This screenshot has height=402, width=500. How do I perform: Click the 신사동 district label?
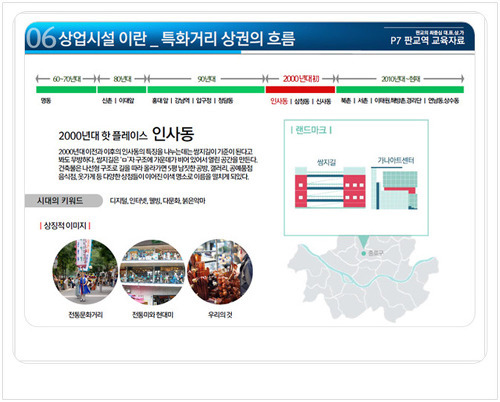[x=323, y=101]
